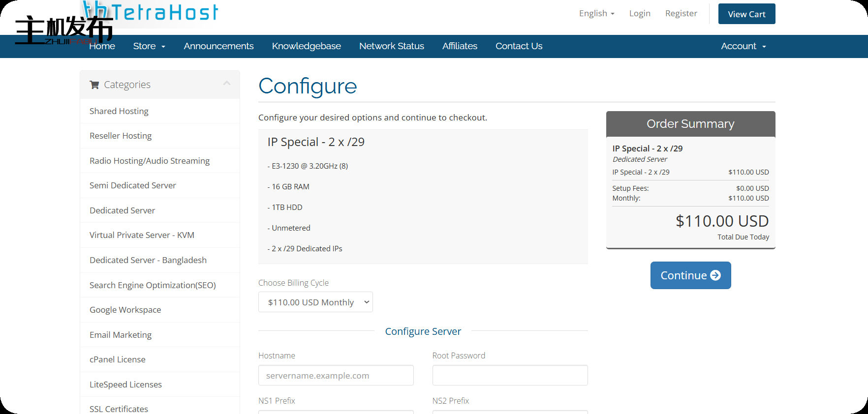The height and width of the screenshot is (414, 868).
Task: Collapse the Categories panel chevron
Action: (227, 84)
